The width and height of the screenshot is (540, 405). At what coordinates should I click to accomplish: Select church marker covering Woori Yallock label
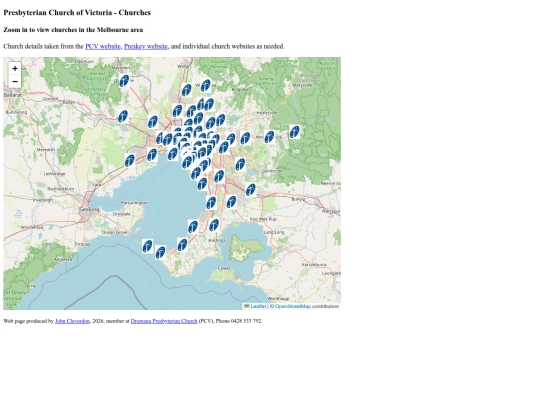pyautogui.click(x=269, y=137)
